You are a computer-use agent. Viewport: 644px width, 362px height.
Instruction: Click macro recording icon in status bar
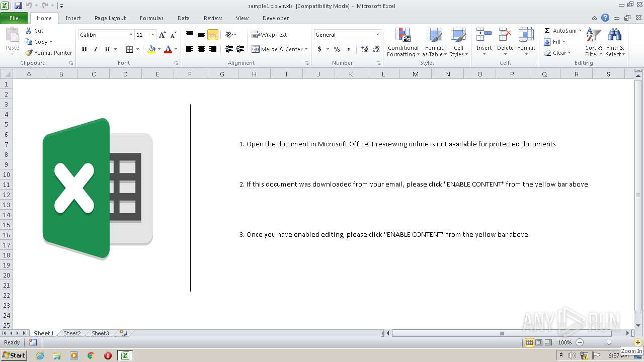33,342
